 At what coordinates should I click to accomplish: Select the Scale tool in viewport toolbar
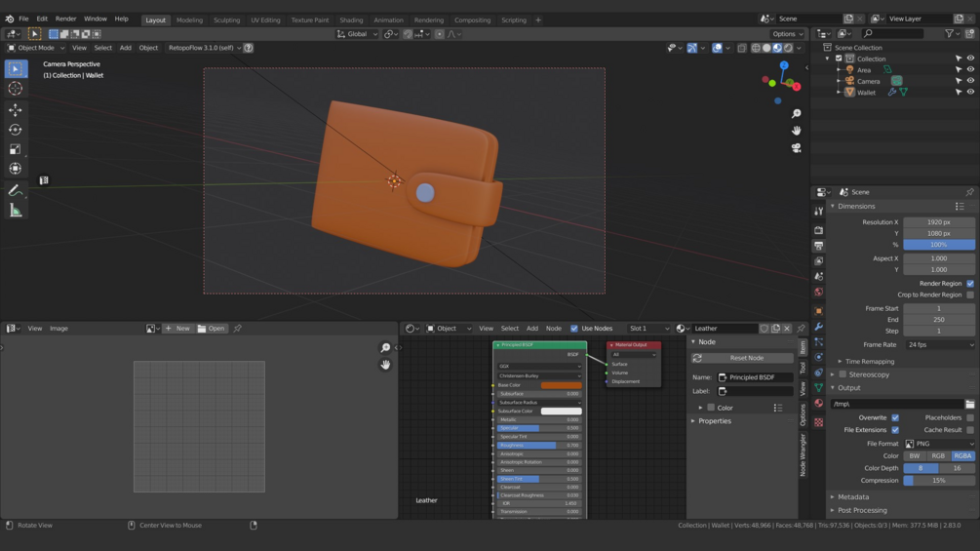[x=16, y=149]
